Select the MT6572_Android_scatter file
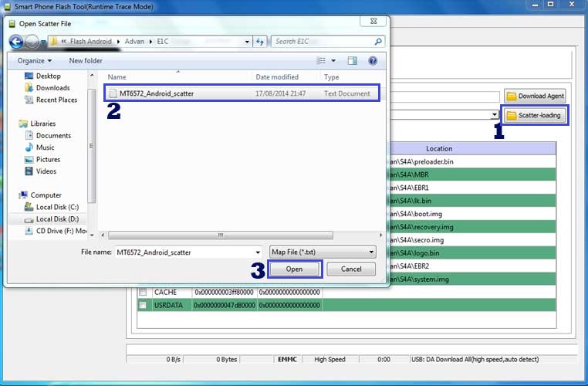588x386 pixels. click(242, 93)
